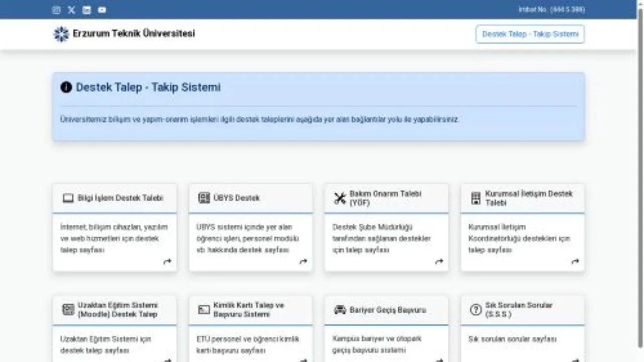This screenshot has height=362, width=644.
Task: Click the Erzurum Teknik Üniversitesi snowflake logo
Action: [61, 34]
